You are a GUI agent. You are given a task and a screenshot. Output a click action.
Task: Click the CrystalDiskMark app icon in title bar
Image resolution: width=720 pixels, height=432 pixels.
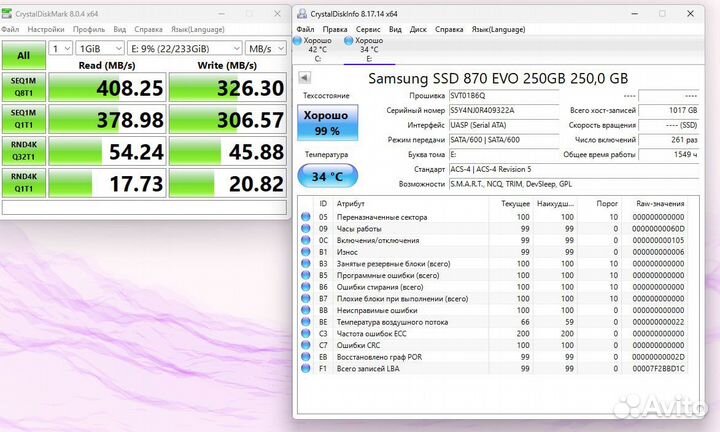point(6,13)
